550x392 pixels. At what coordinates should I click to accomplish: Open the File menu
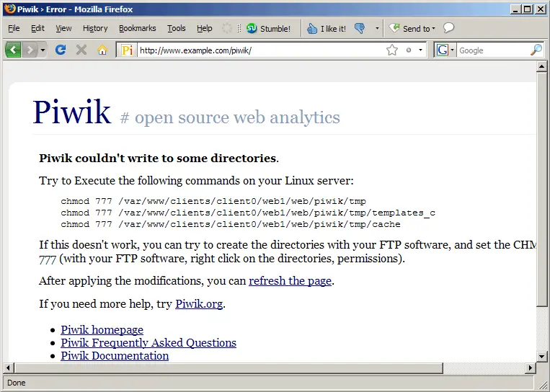pos(14,28)
